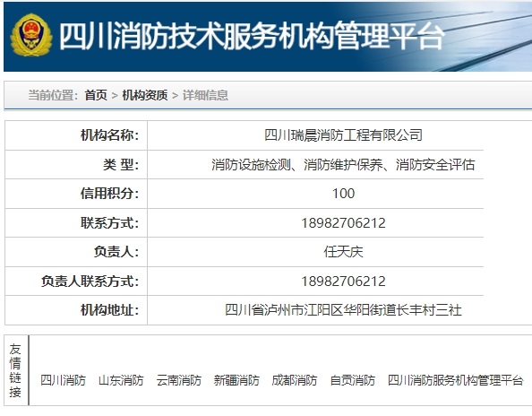Click the 联系方式 phone number value
532x416 pixels.
click(343, 223)
